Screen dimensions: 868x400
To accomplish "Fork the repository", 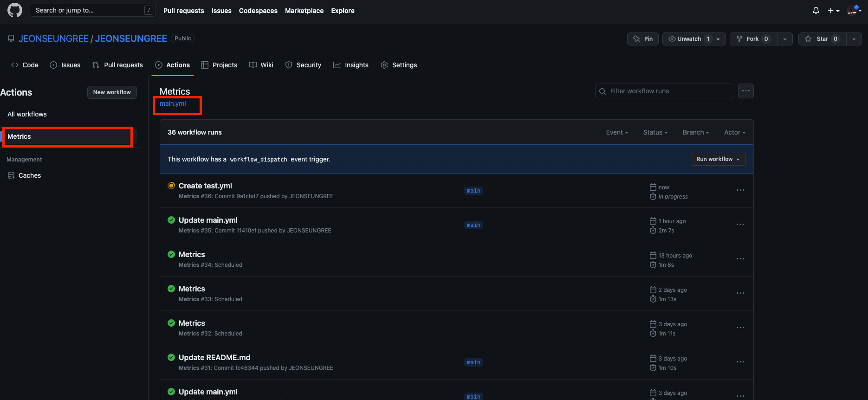I will (x=753, y=39).
